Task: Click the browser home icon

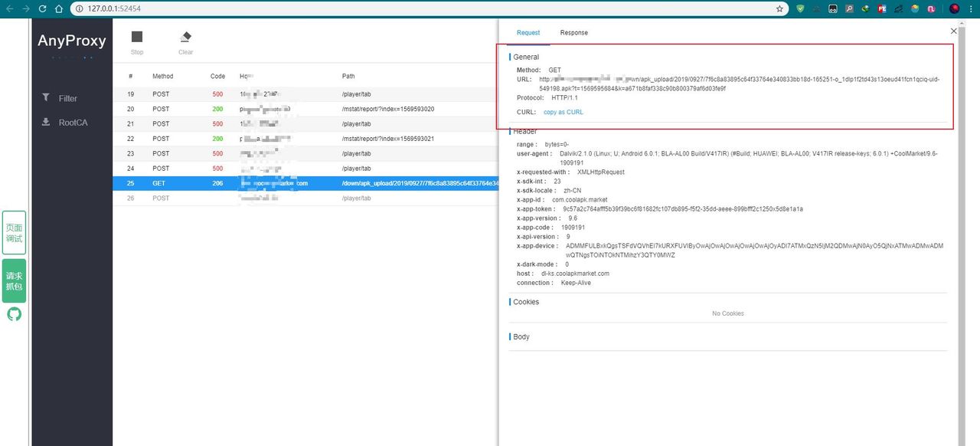Action: 60,8
